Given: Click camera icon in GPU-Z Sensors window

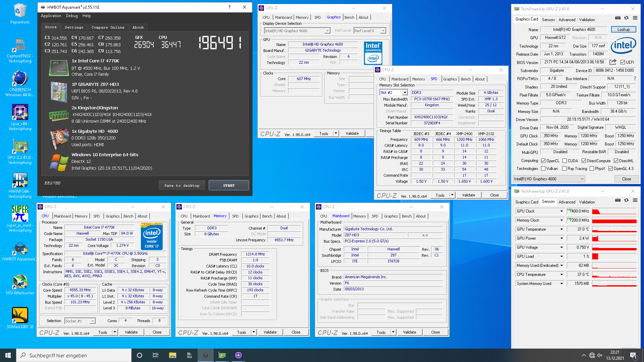Looking at the screenshot, I should click(x=618, y=200).
